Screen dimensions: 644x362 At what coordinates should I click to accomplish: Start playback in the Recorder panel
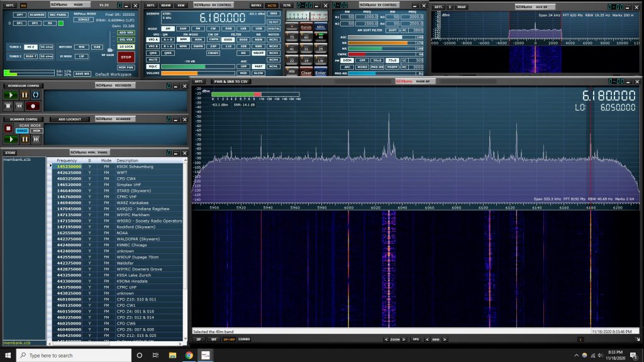[11, 95]
